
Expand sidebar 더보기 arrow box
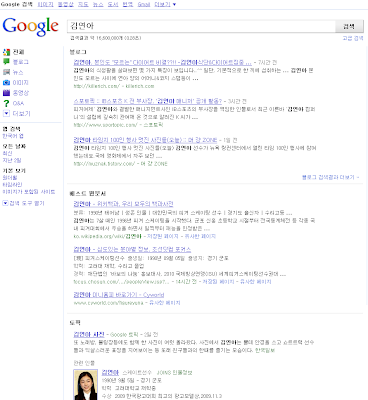coord(6,113)
